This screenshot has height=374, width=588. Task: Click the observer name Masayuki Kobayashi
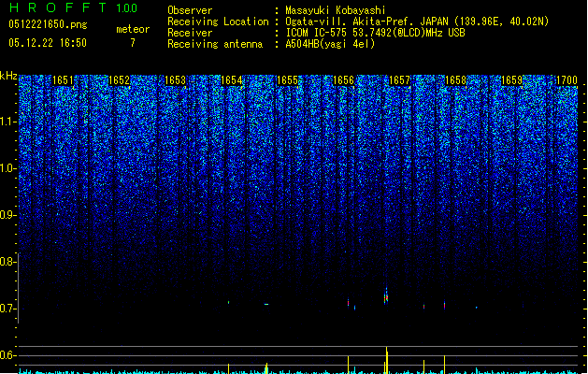pyautogui.click(x=335, y=10)
